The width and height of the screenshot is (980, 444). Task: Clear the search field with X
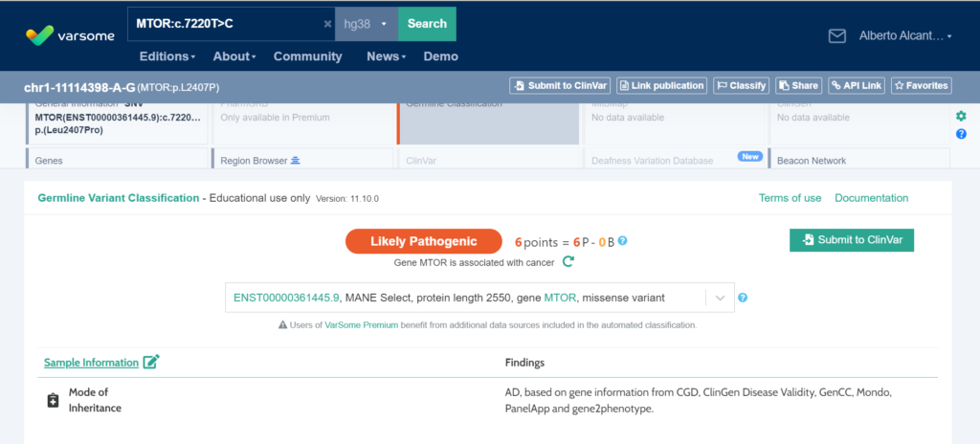pos(327,24)
